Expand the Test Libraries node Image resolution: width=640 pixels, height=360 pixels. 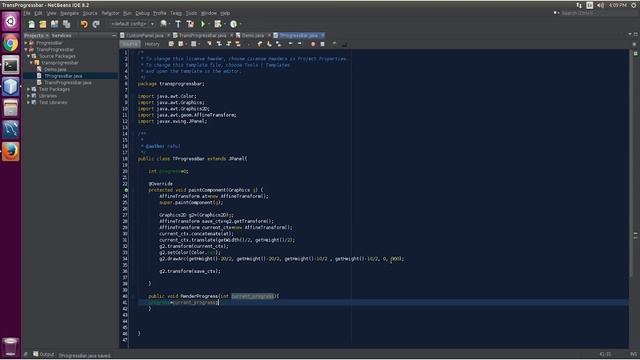click(x=29, y=102)
